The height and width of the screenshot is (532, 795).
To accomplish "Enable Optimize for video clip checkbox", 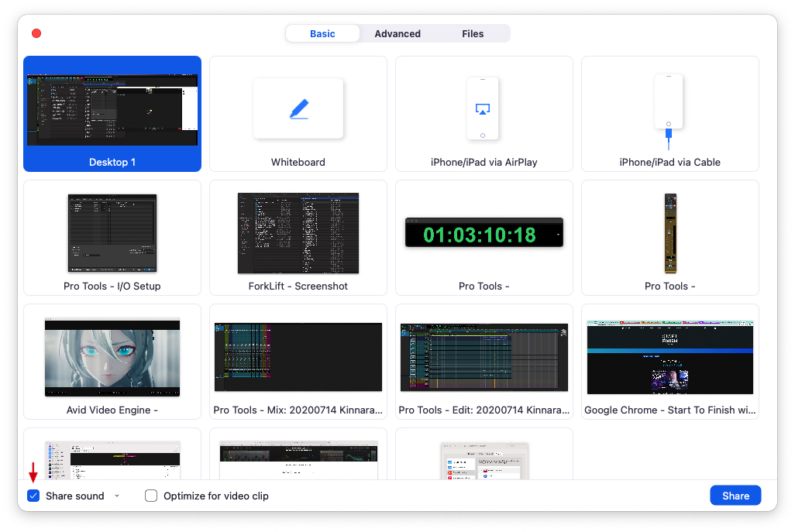I will click(151, 496).
